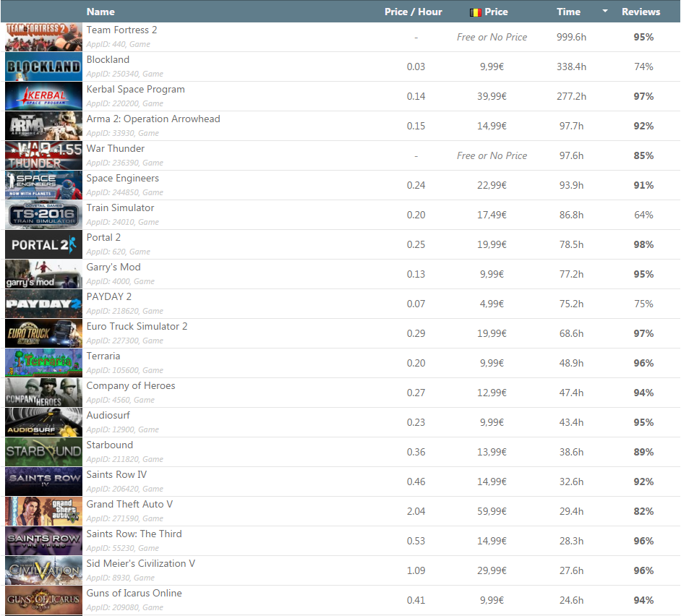
Task: Select the 338.4h time for Blockland
Action: [571, 67]
